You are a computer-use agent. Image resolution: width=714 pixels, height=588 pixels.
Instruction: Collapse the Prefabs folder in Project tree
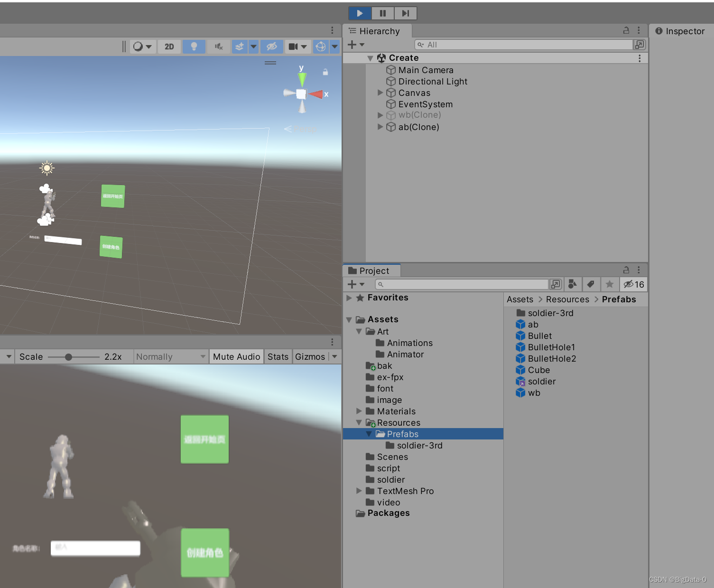(x=369, y=433)
